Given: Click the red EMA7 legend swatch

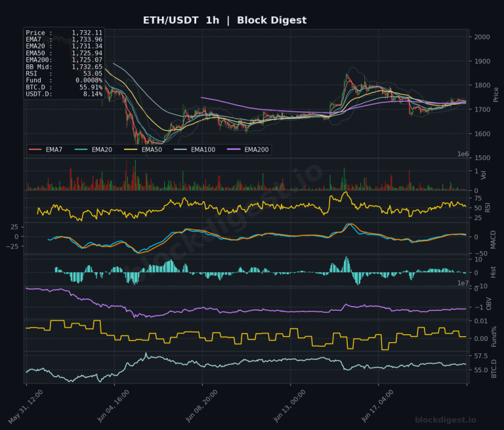Looking at the screenshot, I should click(35, 149).
